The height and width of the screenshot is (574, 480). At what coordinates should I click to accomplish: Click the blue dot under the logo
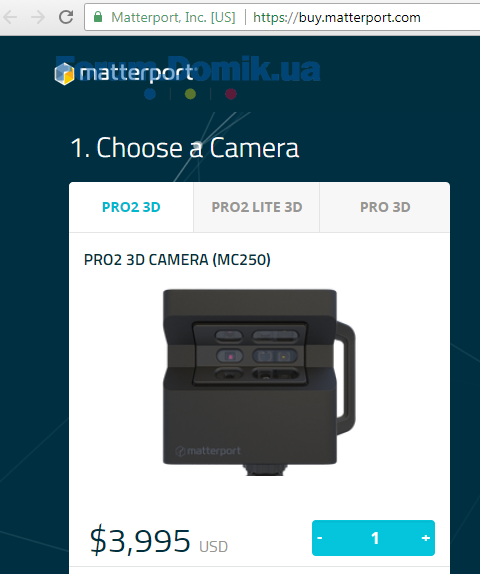(150, 94)
